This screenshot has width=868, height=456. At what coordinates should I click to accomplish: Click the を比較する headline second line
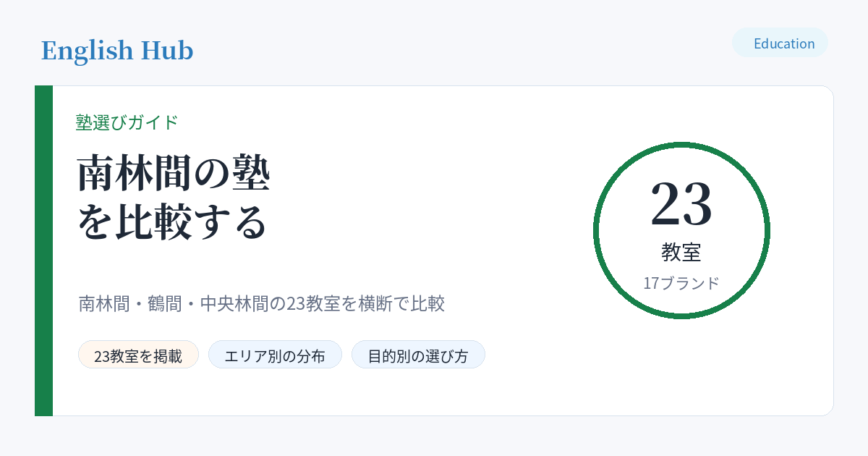pos(173,222)
